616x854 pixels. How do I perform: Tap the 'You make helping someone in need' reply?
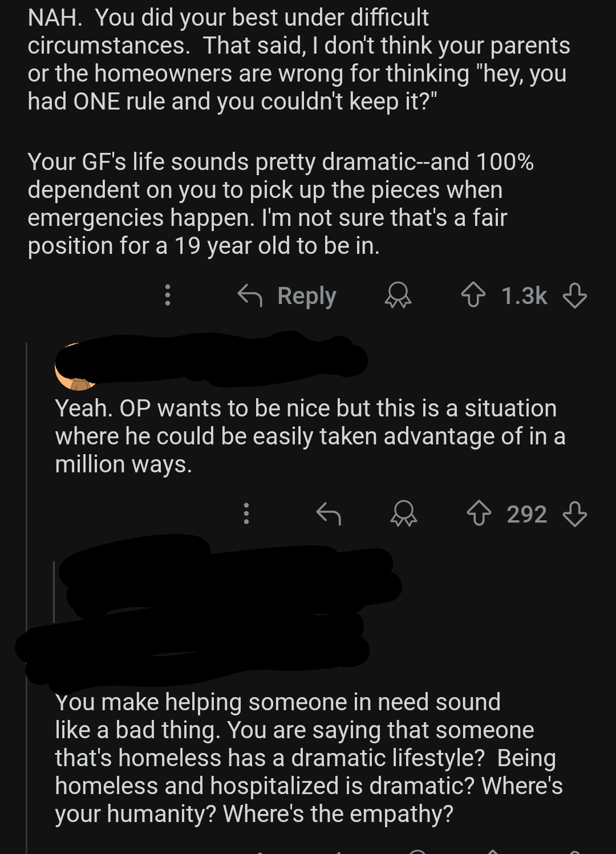(x=308, y=758)
